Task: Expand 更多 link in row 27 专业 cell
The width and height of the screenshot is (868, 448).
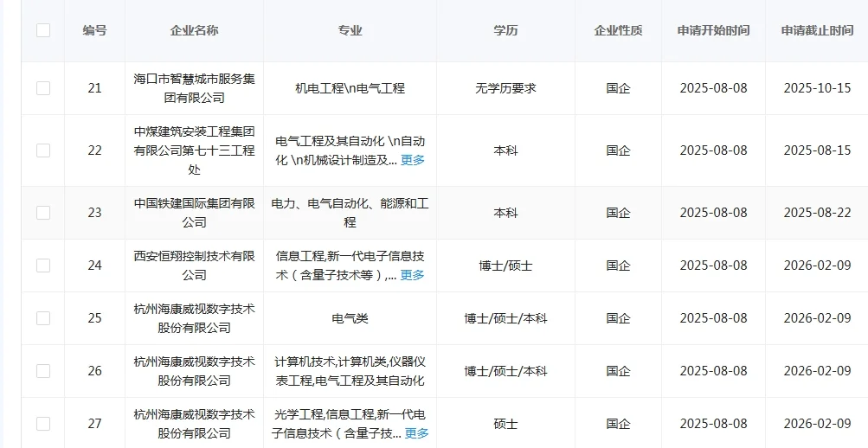Action: tap(417, 433)
